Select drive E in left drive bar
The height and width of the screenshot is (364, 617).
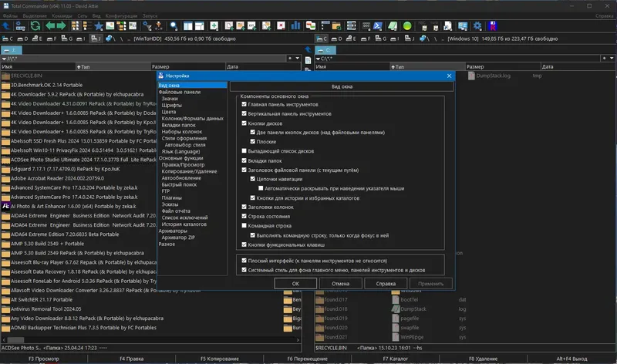tap(39, 38)
